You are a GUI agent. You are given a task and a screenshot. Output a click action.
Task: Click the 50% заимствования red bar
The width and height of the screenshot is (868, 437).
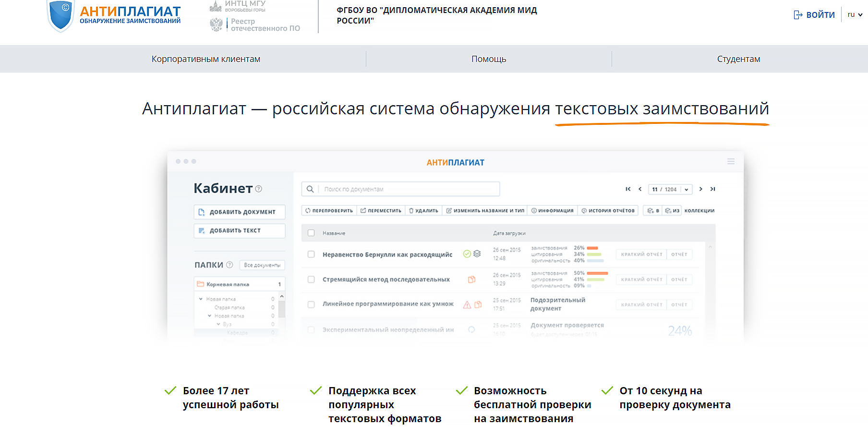point(598,273)
